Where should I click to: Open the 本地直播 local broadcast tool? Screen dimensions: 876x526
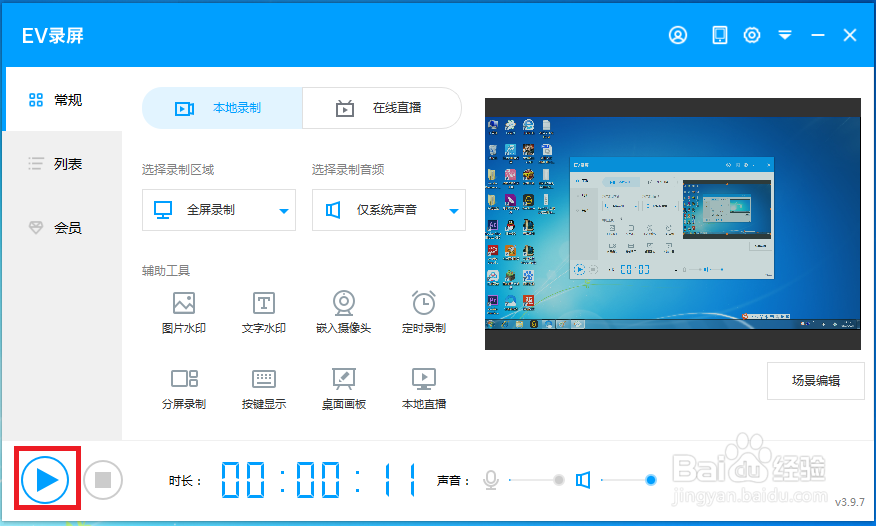[x=424, y=389]
